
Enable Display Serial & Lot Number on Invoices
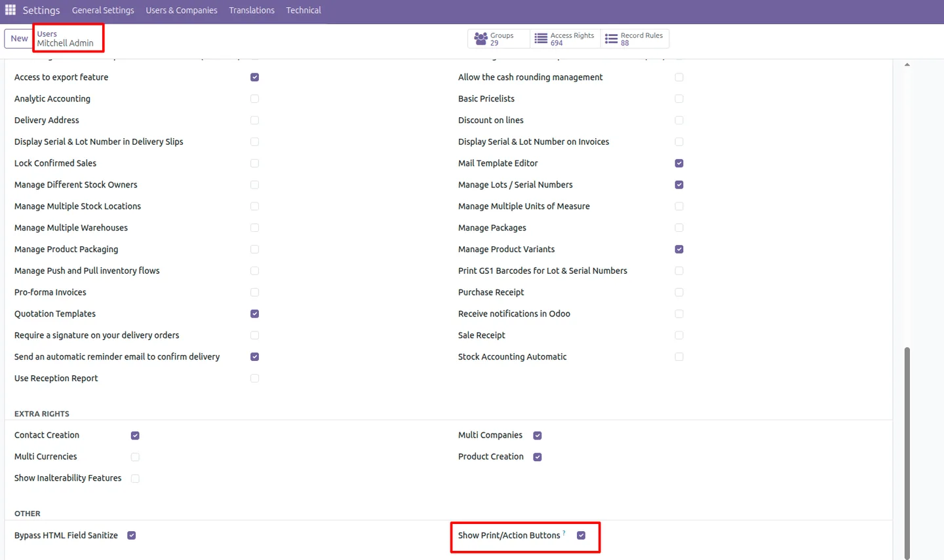(679, 142)
